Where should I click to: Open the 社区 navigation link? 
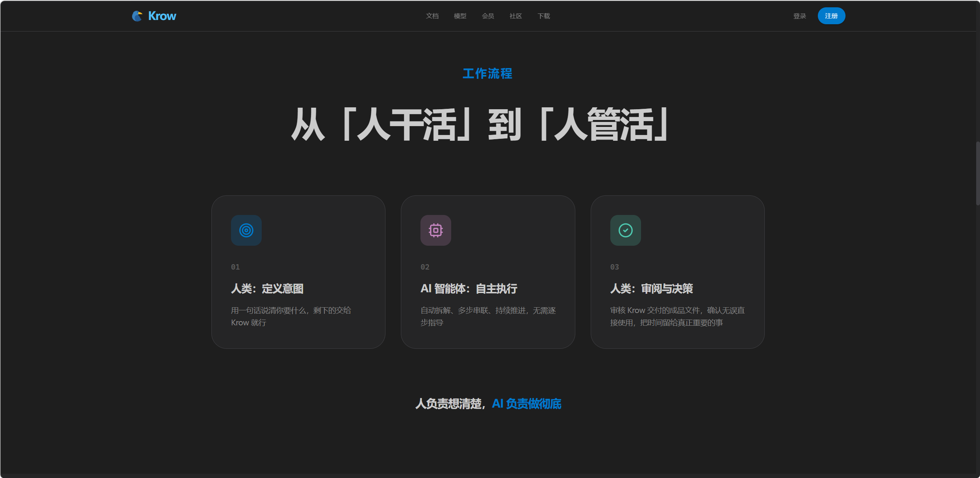coord(516,16)
